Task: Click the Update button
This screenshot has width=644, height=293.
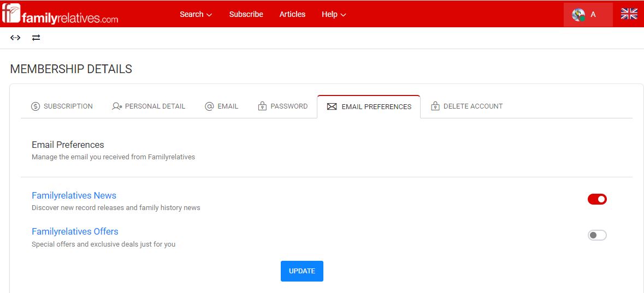Action: pyautogui.click(x=302, y=271)
